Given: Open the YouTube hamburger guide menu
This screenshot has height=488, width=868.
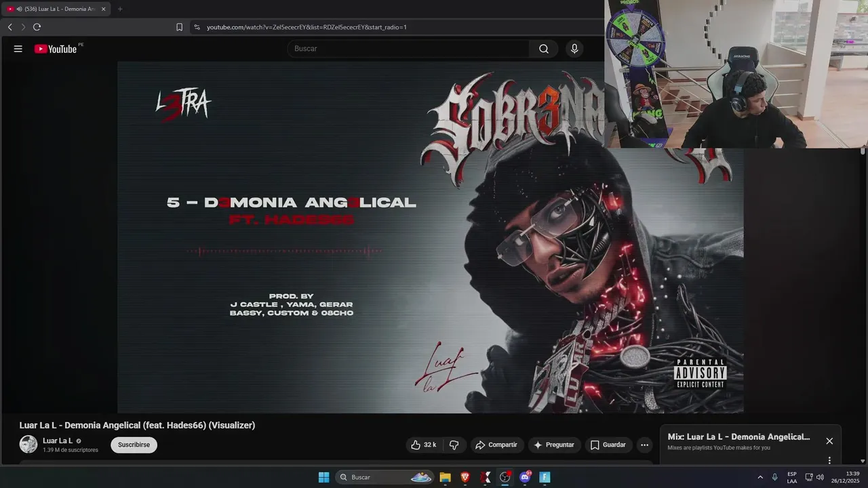Looking at the screenshot, I should (18, 49).
